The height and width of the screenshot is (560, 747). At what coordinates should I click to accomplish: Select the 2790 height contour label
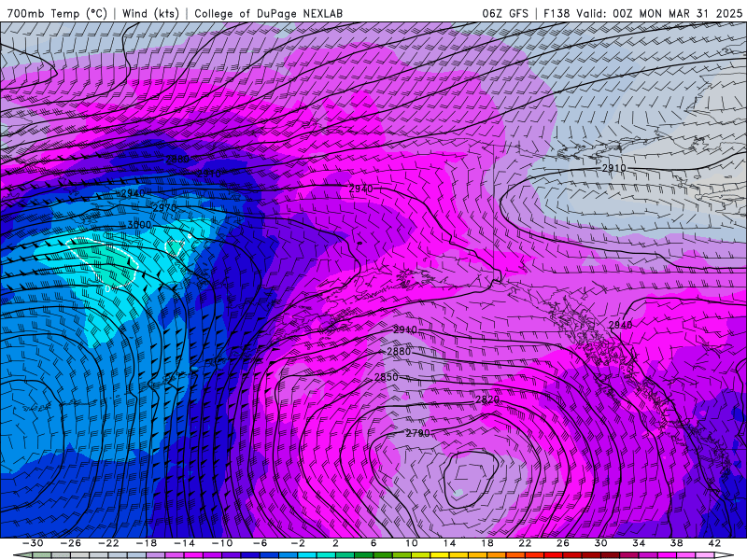pyautogui.click(x=417, y=433)
